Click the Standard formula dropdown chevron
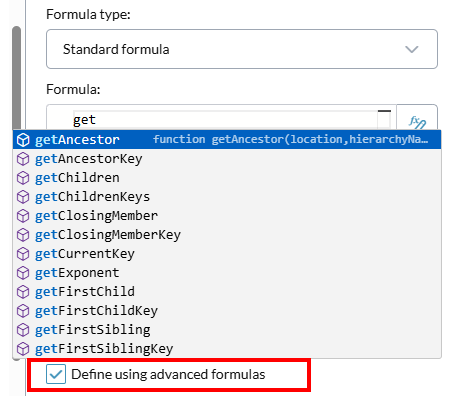 point(412,49)
